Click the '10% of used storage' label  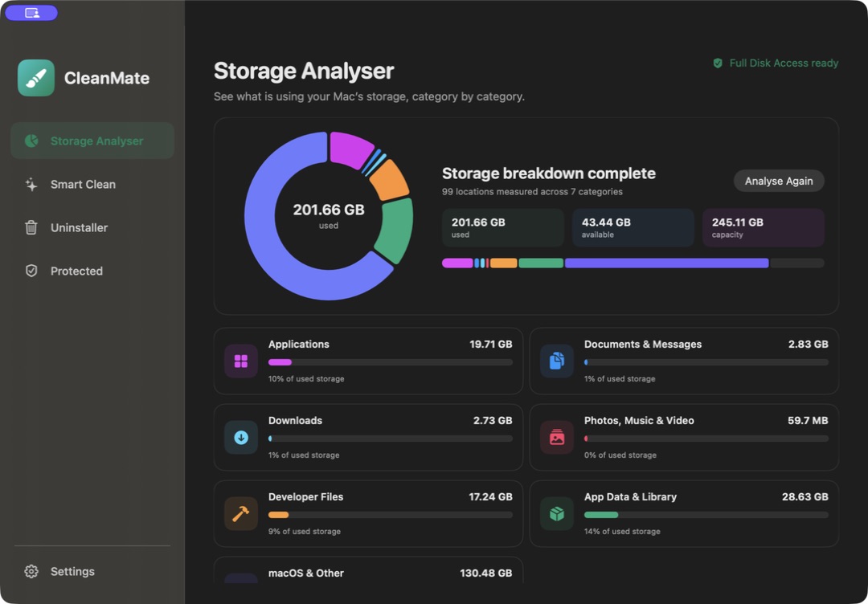tap(306, 379)
